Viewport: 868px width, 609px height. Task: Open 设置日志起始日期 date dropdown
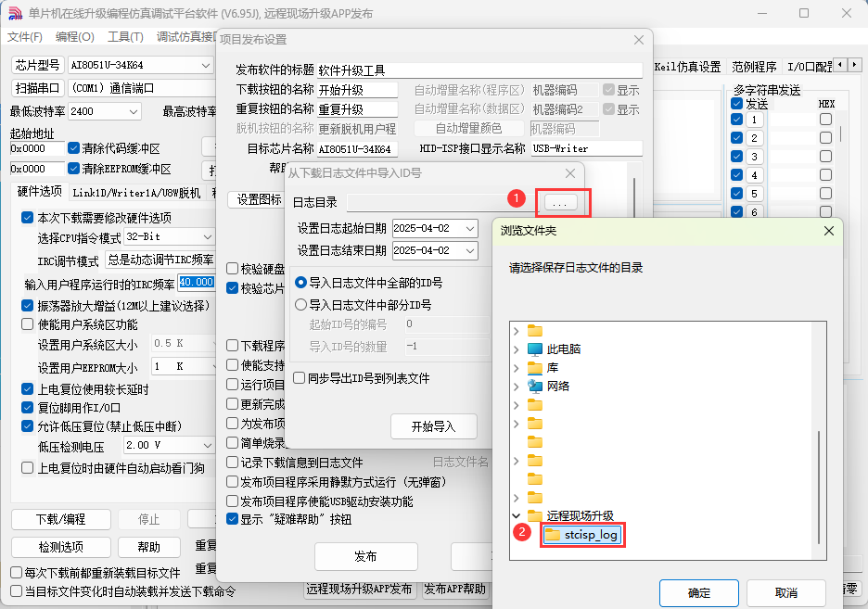(x=470, y=228)
